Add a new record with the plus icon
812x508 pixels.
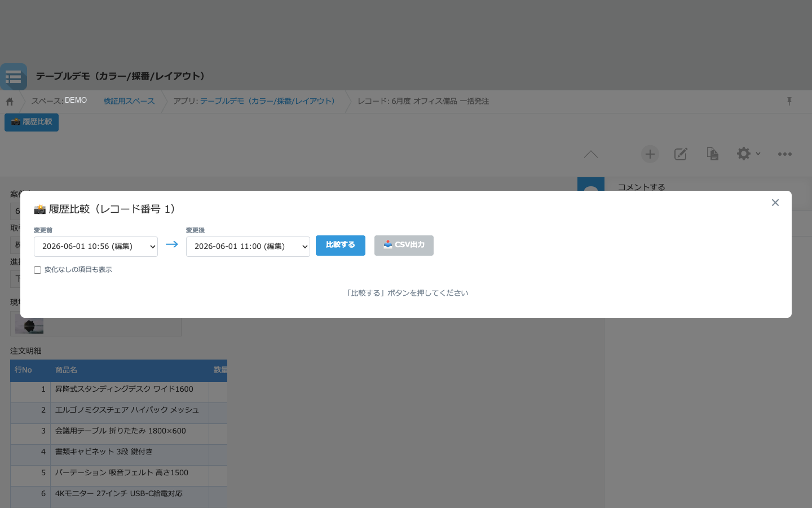point(650,154)
